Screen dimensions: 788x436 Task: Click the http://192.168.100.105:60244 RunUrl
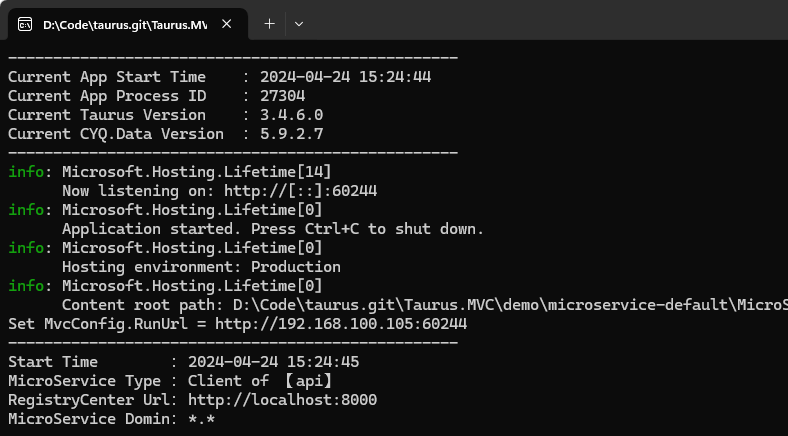click(x=341, y=324)
